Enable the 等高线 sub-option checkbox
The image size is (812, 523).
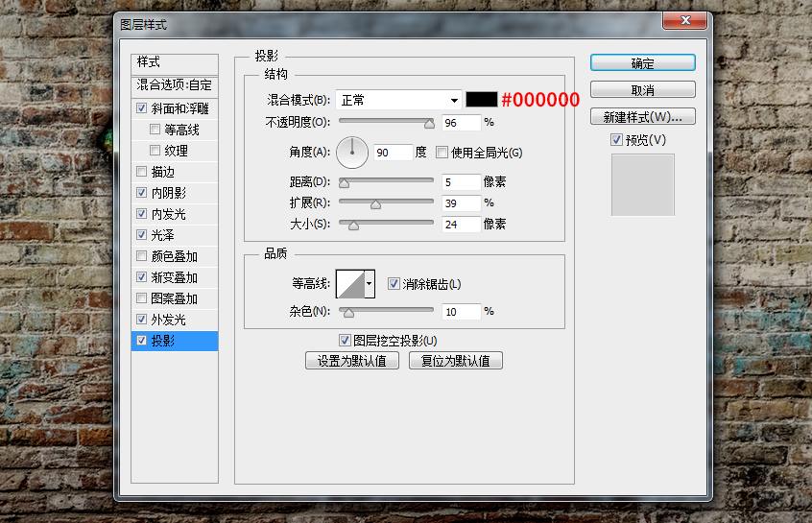155,129
